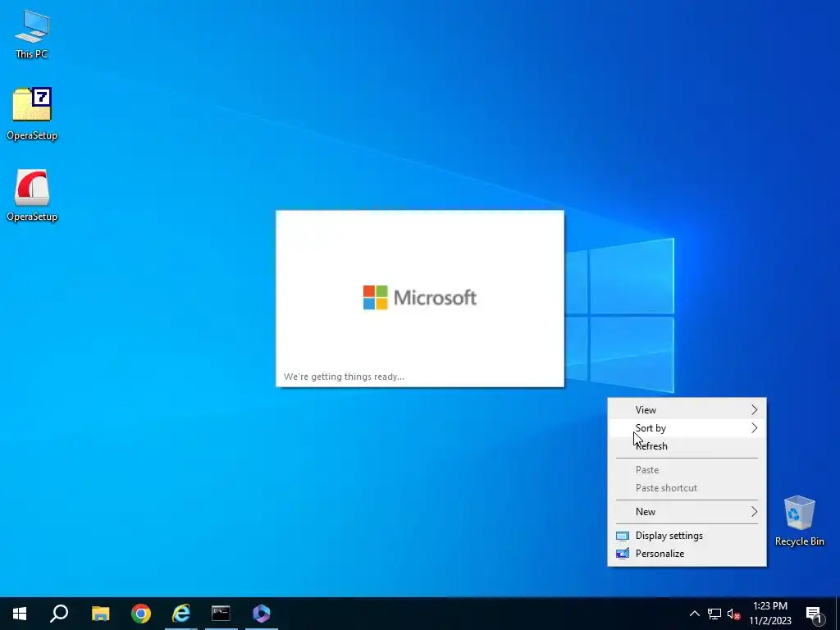The image size is (840, 630).
Task: Click the greyed Paste entry
Action: (687, 470)
